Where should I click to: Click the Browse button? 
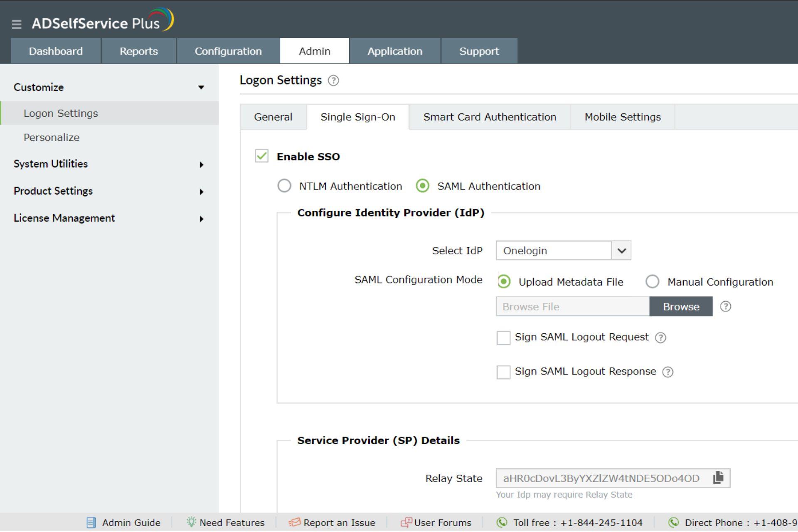tap(681, 307)
